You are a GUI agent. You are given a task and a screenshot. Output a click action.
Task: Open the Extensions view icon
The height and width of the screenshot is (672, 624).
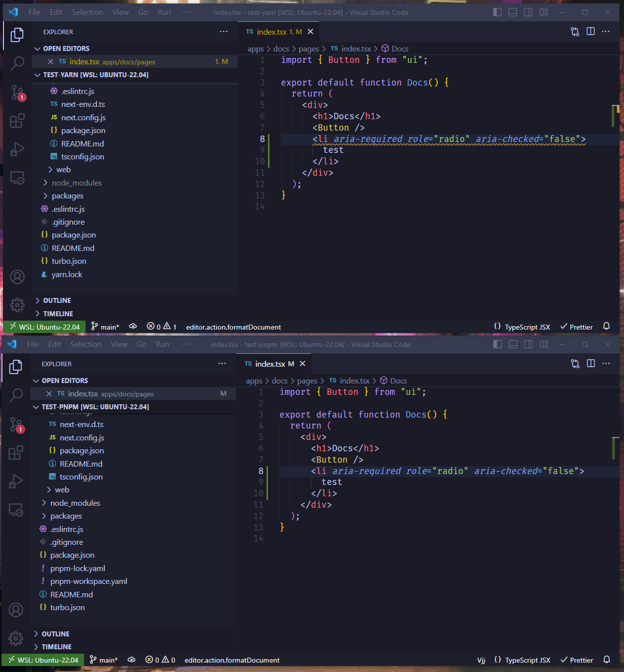(x=17, y=120)
